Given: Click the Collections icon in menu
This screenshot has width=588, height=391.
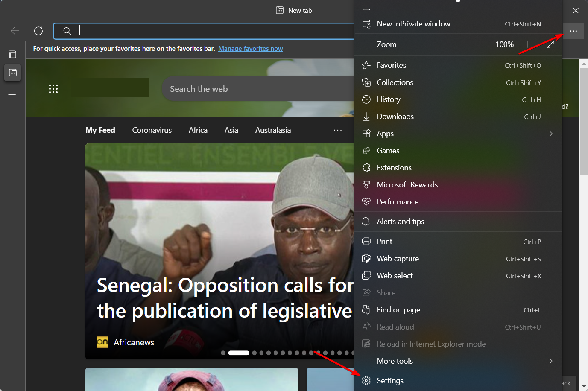Looking at the screenshot, I should tap(366, 82).
